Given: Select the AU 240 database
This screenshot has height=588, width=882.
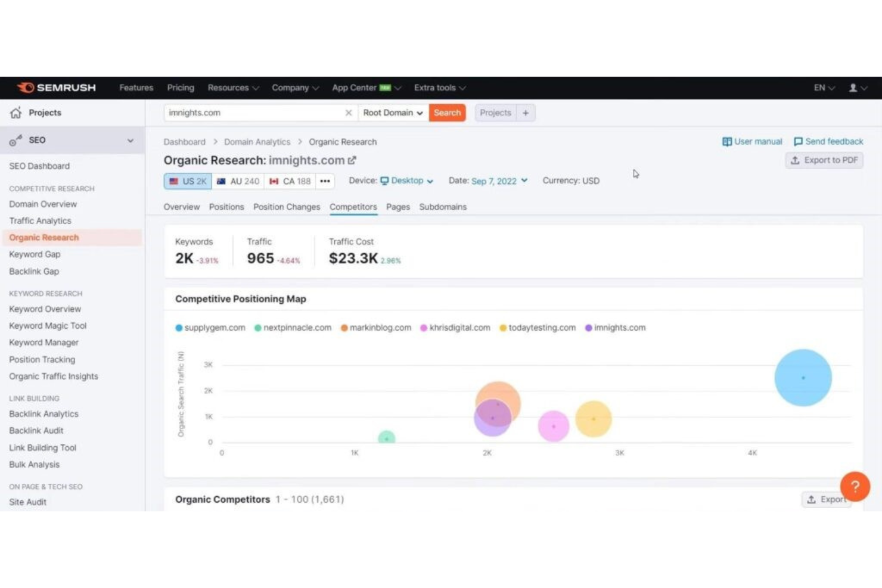Looking at the screenshot, I should click(x=238, y=181).
